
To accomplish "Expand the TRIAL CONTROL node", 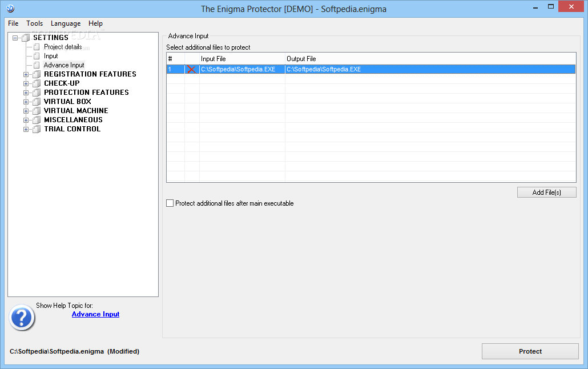I will [x=26, y=129].
